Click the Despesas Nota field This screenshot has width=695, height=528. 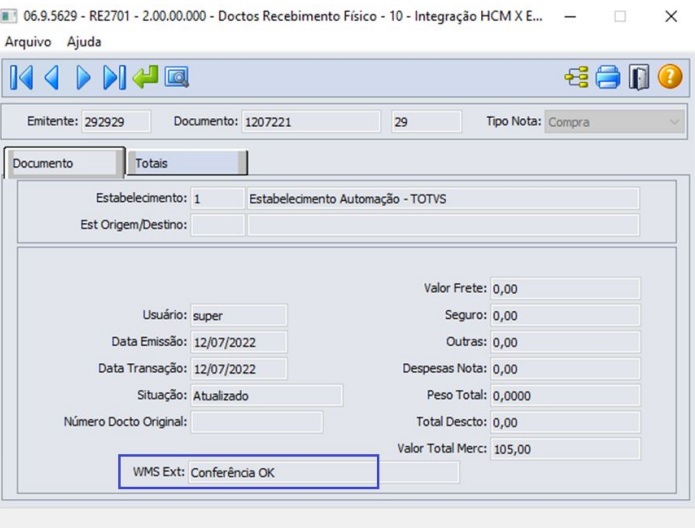(x=565, y=369)
